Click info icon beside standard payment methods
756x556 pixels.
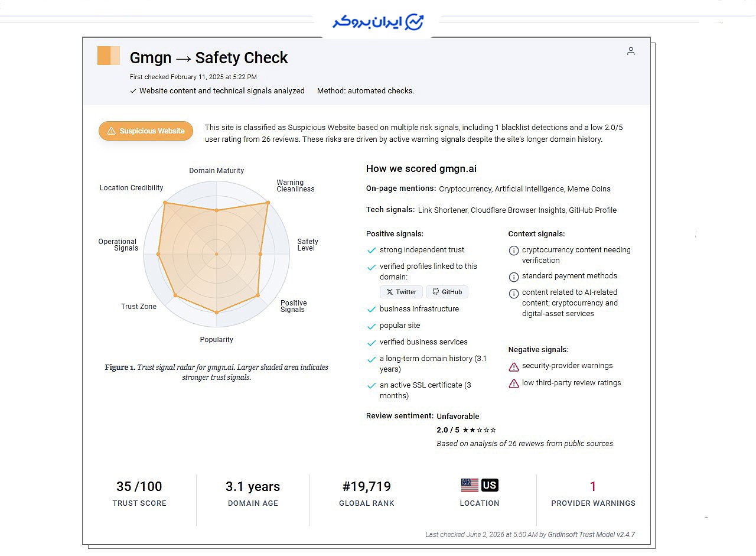pyautogui.click(x=514, y=277)
